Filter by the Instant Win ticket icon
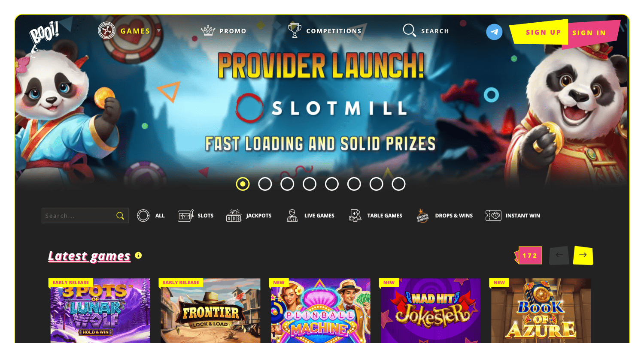This screenshot has height=343, width=644. click(x=493, y=216)
